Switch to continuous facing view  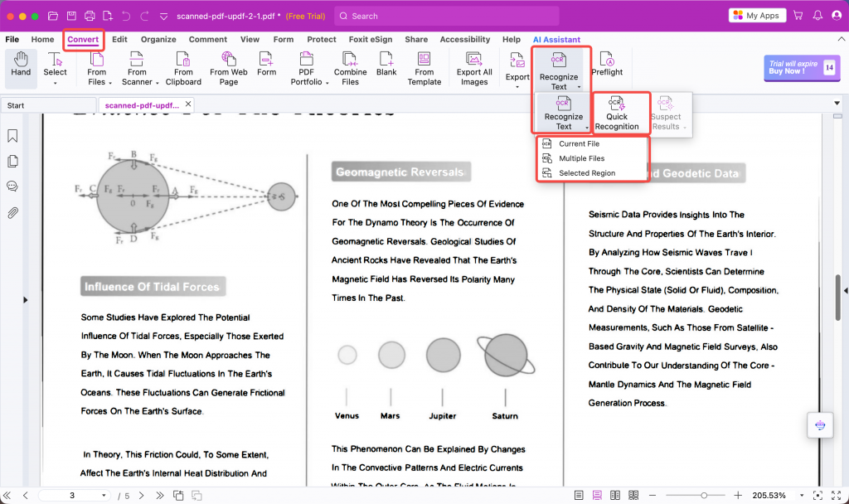pos(633,496)
